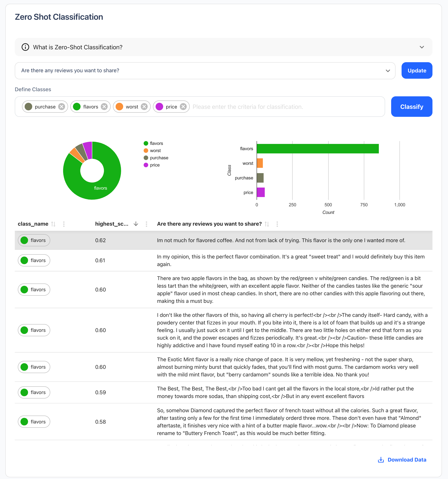
Task: Open reviews column options menu
Action: 277,224
